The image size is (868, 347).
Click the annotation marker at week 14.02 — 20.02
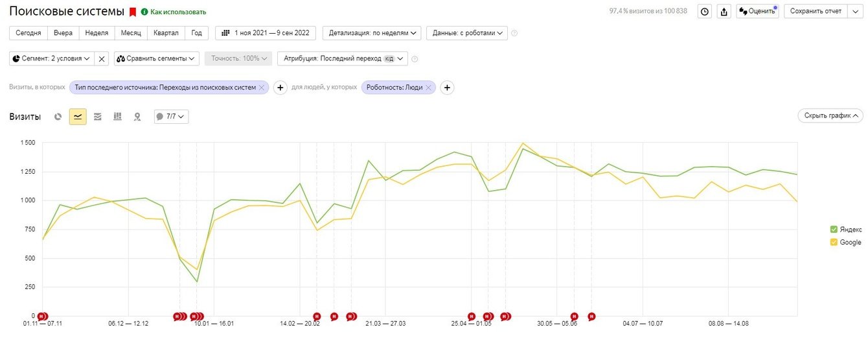tap(317, 317)
